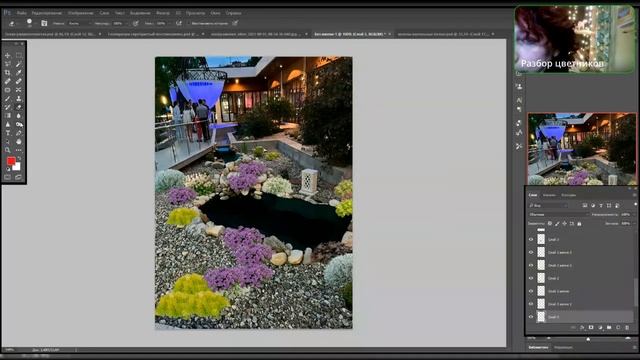Image resolution: width=640 pixels, height=360 pixels.
Task: Open the Справка menu
Action: [233, 13]
